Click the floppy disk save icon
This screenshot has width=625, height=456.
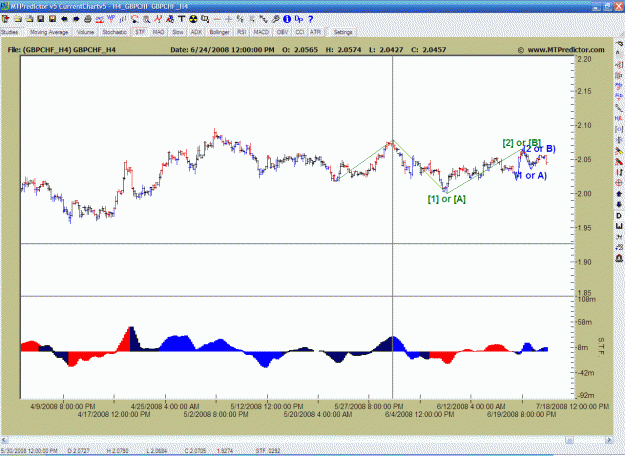click(x=41, y=19)
